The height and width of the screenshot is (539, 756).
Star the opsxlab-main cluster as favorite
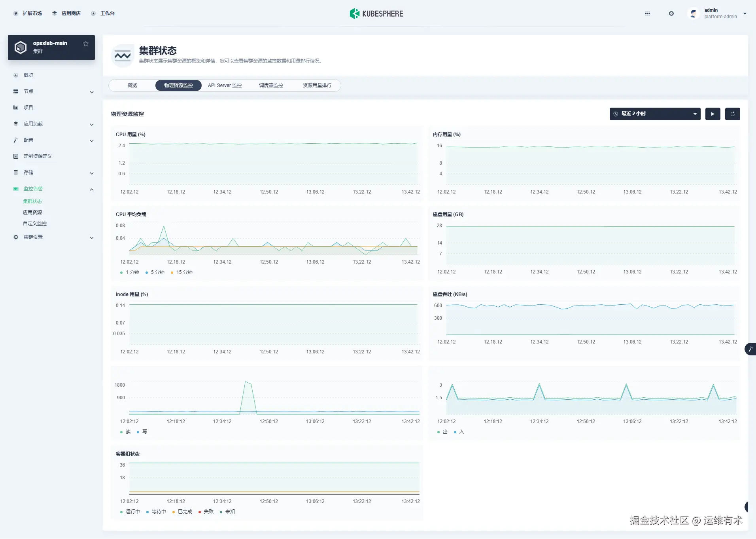click(x=86, y=44)
